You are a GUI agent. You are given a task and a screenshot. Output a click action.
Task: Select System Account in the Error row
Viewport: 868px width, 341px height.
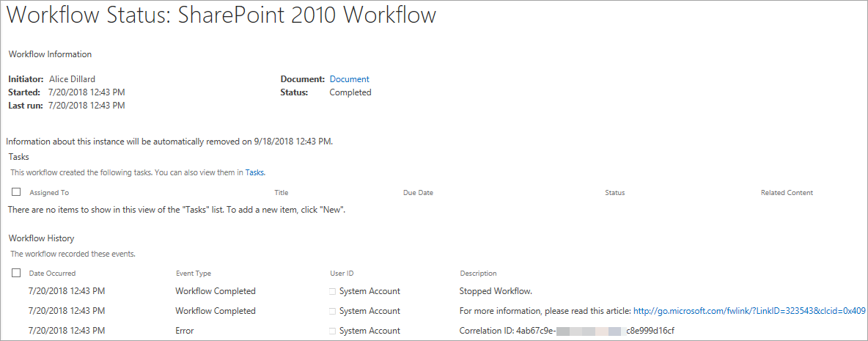(369, 331)
